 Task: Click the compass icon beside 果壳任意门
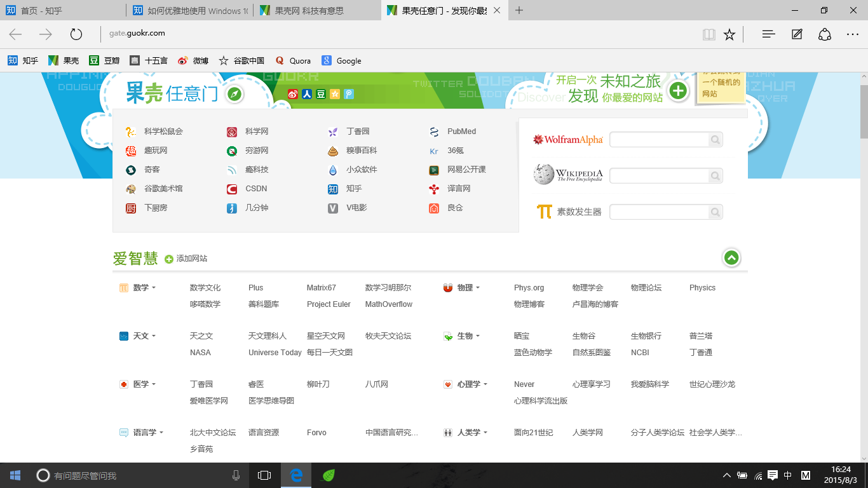pos(235,94)
